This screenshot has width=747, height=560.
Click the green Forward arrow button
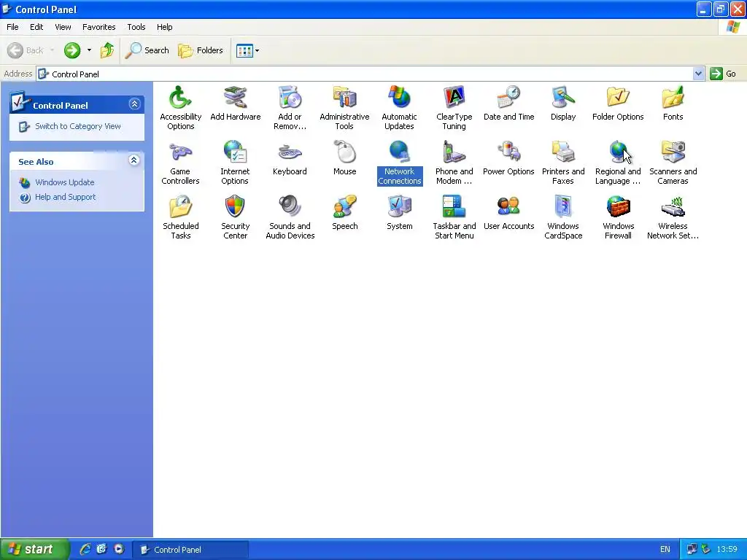(72, 50)
